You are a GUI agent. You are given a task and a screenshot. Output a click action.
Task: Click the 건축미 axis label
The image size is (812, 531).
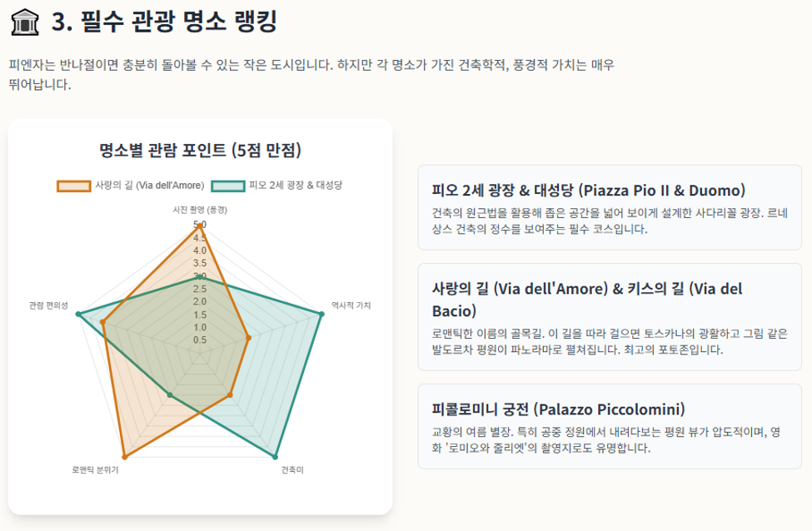point(292,470)
